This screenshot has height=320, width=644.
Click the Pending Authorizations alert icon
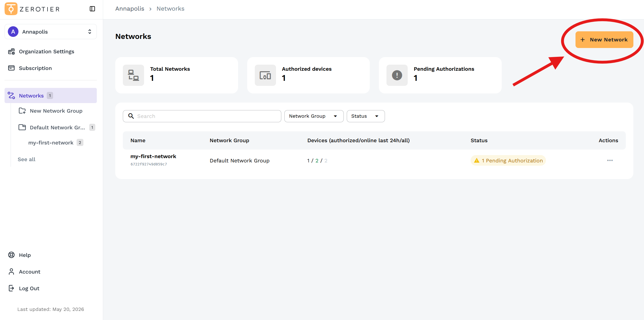coord(397,75)
